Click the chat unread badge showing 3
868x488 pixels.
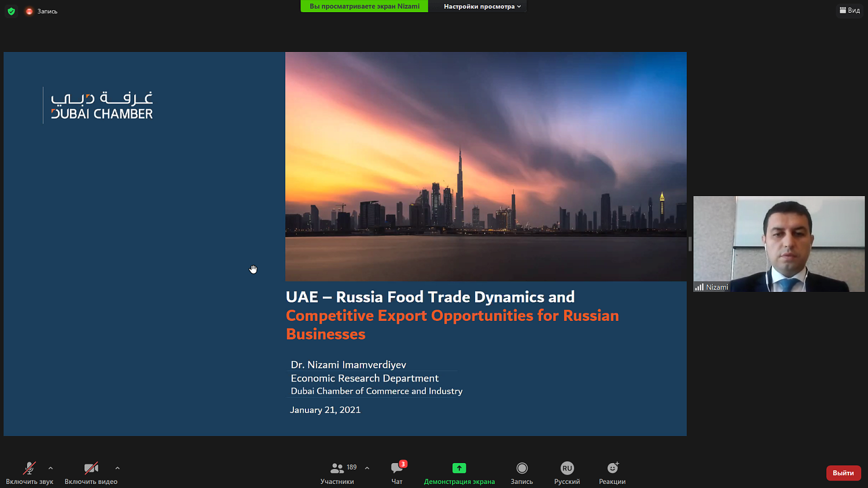403,464
